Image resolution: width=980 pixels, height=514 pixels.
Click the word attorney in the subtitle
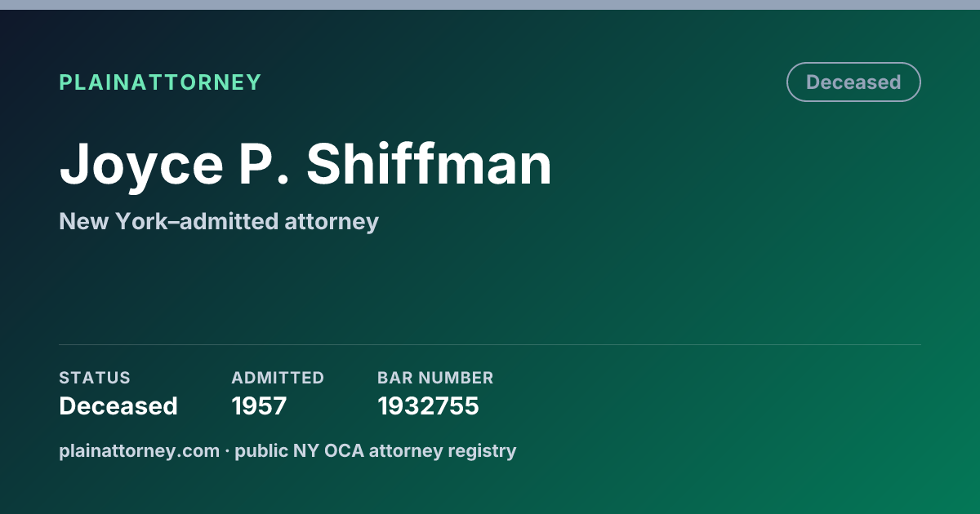332,222
